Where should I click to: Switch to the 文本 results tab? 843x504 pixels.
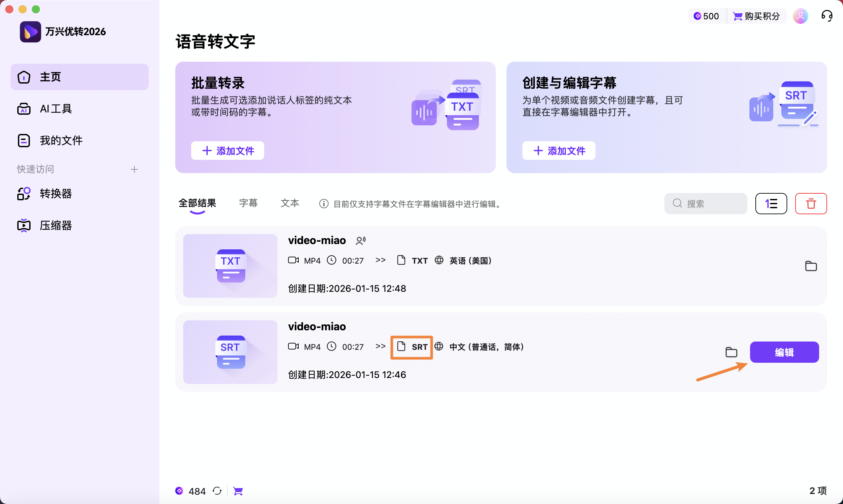(289, 203)
